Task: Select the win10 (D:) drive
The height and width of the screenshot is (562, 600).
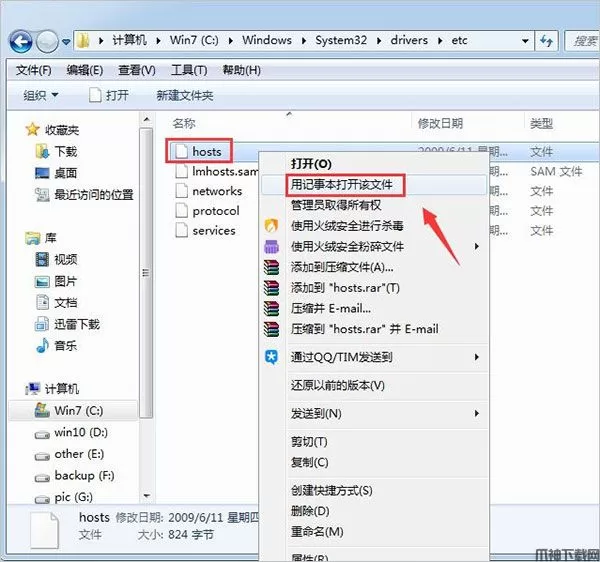Action: click(x=71, y=432)
